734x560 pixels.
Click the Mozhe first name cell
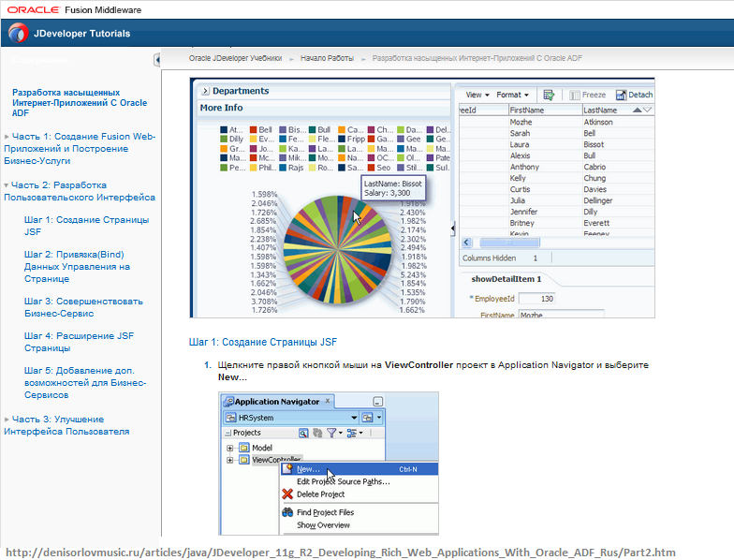pyautogui.click(x=521, y=122)
